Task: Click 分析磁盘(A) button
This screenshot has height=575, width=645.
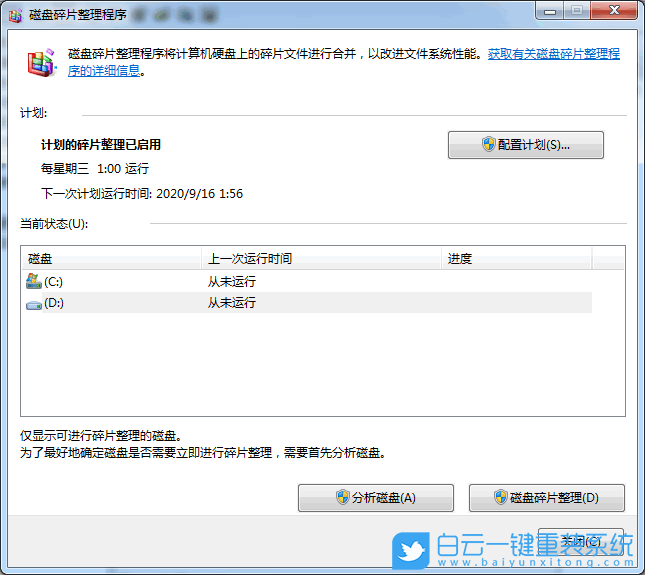Action: (376, 498)
